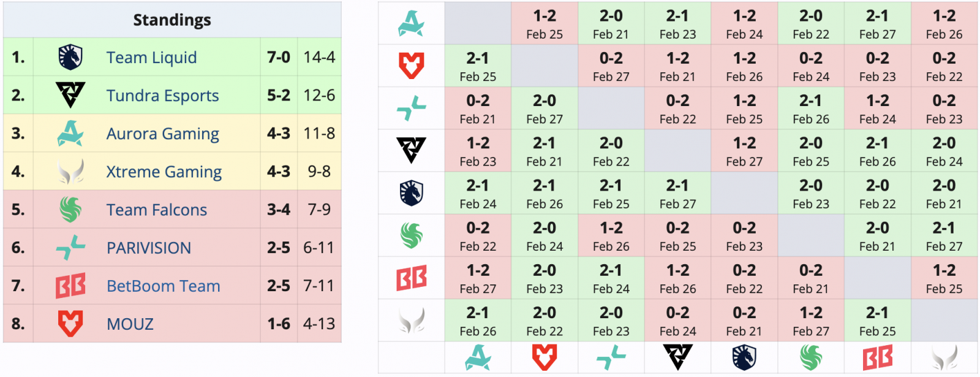Open the Team Falcons name link
This screenshot has width=980, height=377.
tap(157, 210)
